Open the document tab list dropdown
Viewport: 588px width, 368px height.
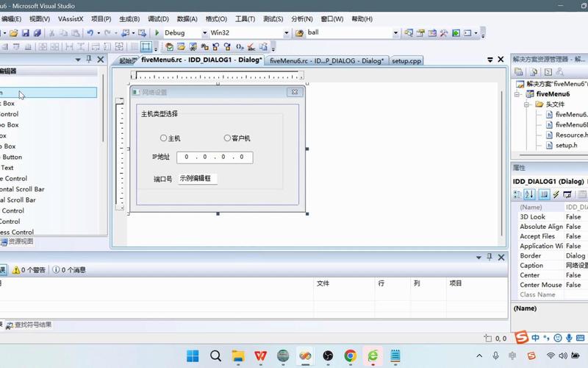click(490, 60)
